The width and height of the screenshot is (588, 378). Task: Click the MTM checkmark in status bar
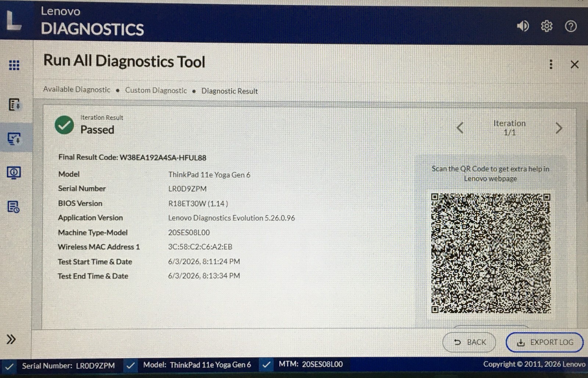click(266, 365)
